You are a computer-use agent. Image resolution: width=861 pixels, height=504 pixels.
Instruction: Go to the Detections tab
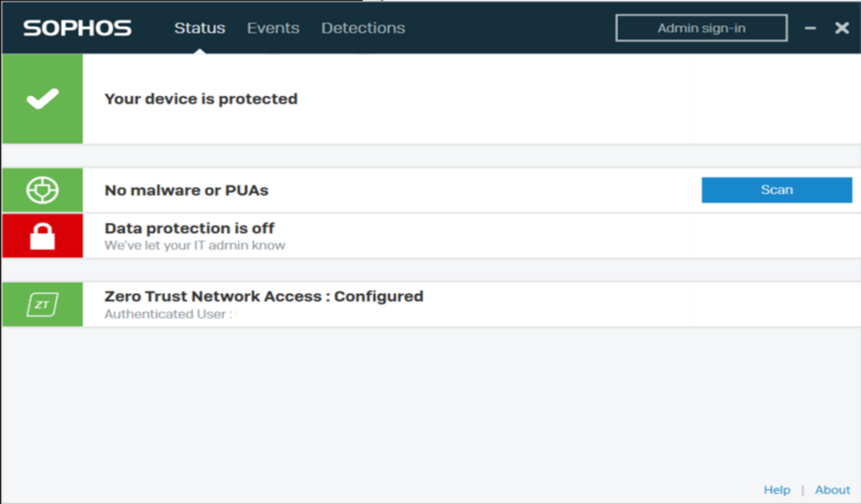[362, 28]
